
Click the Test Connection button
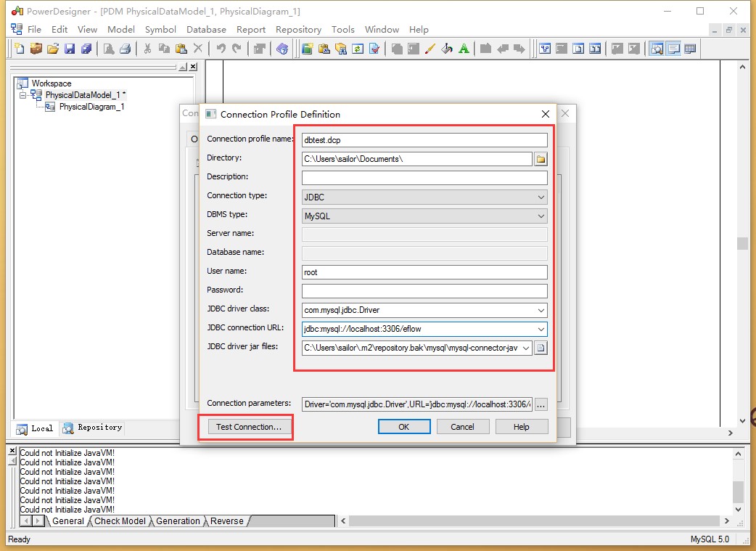pyautogui.click(x=249, y=427)
